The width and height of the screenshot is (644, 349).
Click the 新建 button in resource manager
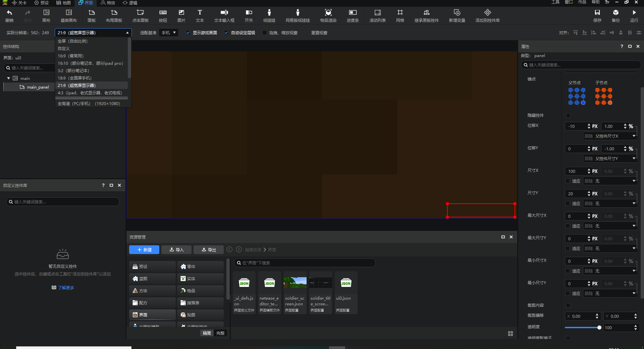pyautogui.click(x=144, y=250)
